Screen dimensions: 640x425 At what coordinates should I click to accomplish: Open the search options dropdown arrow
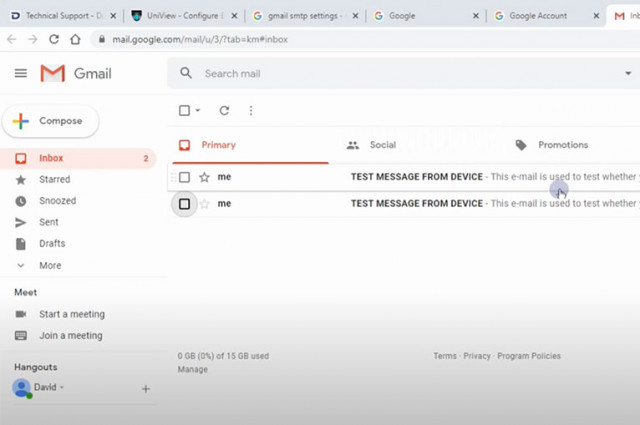coord(628,73)
